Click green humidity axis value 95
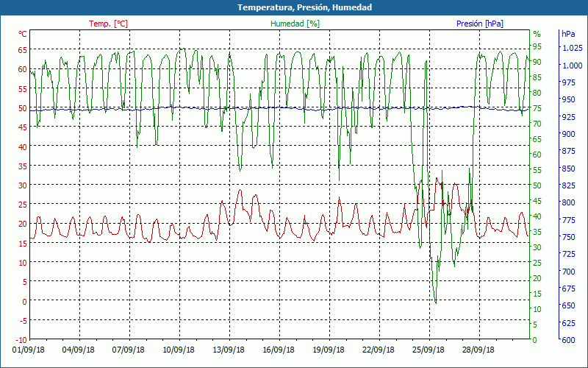This screenshot has width=588, height=368. [x=537, y=46]
